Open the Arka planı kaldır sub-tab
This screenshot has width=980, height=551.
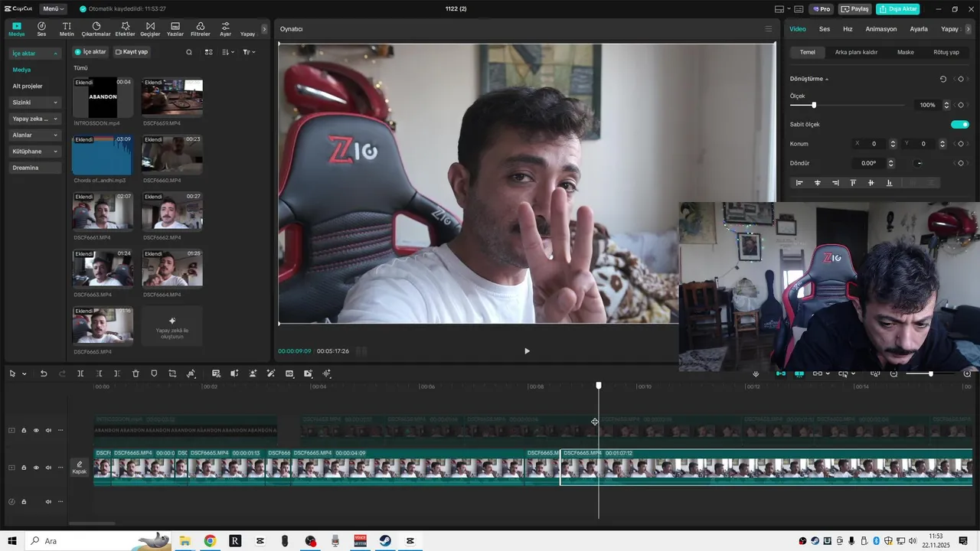[856, 52]
